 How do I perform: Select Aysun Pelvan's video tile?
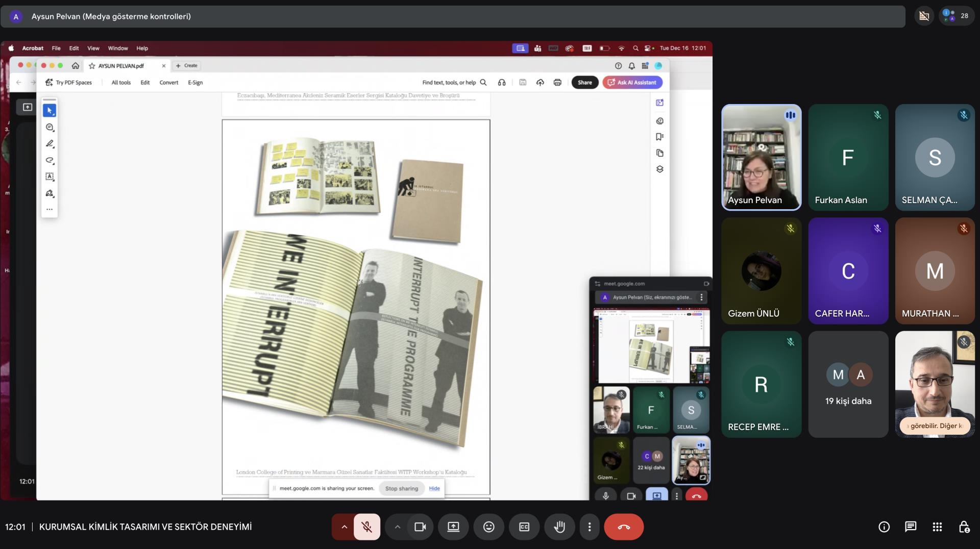point(761,157)
